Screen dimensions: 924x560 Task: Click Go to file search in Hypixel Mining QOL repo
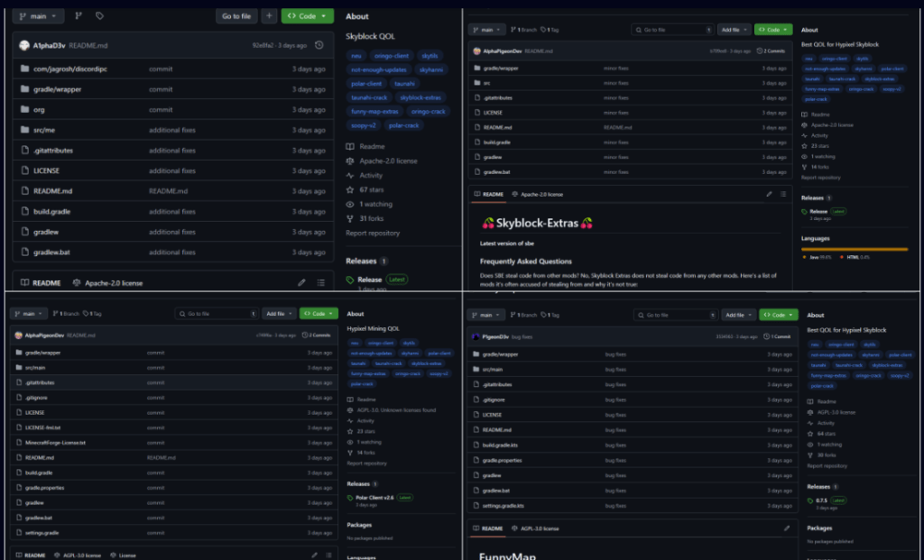(217, 314)
